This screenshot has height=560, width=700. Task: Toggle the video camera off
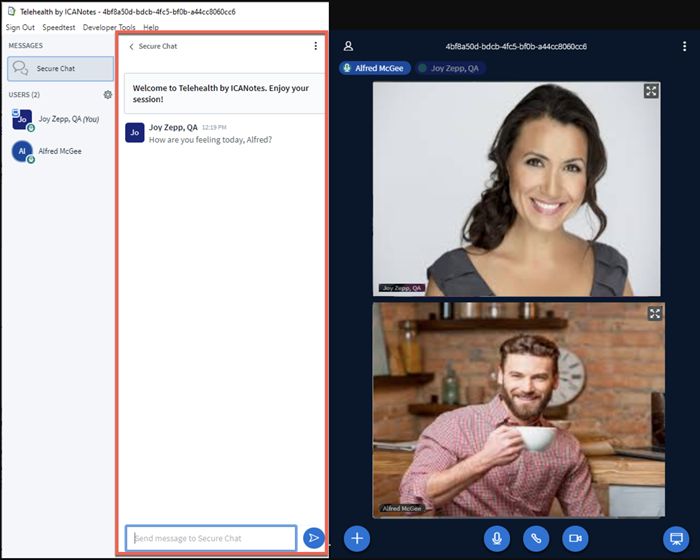[x=575, y=538]
